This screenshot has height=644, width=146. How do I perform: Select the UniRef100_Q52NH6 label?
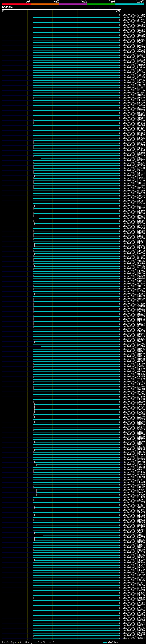(x=134, y=387)
